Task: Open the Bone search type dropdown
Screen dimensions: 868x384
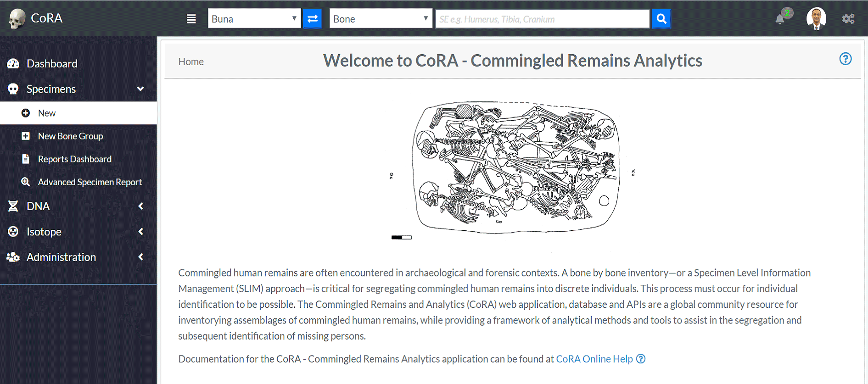Action: pos(381,19)
